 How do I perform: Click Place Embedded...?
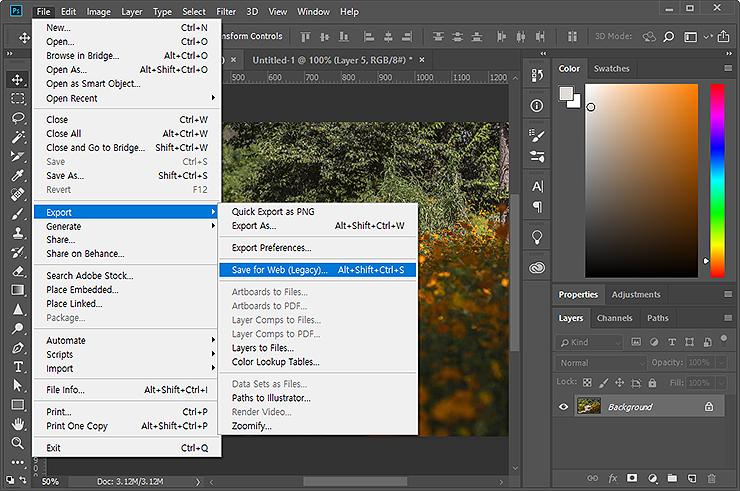(126, 289)
